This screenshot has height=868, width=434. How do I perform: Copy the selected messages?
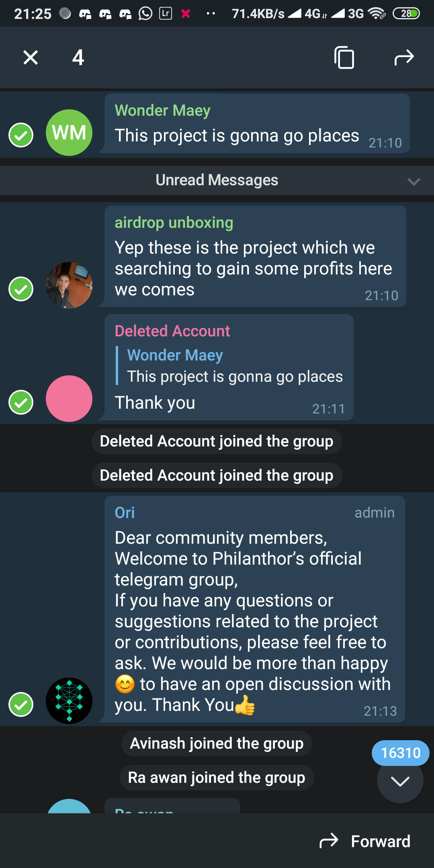click(x=344, y=57)
